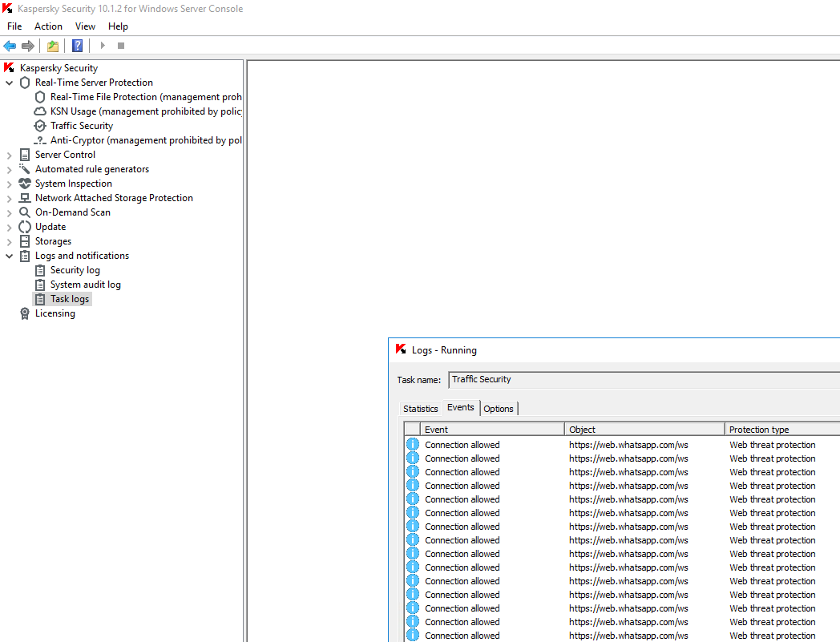Image resolution: width=840 pixels, height=642 pixels.
Task: Click the Real-Time File Protection shield icon
Action: click(39, 97)
